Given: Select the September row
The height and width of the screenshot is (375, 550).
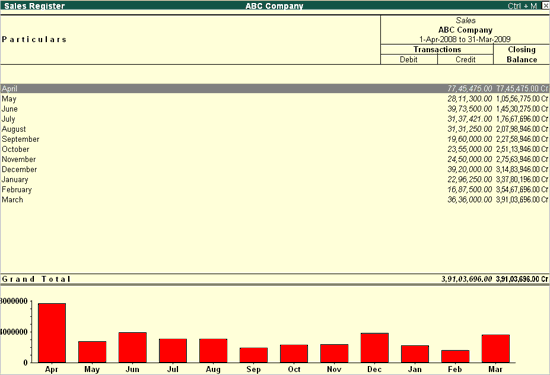Looking at the screenshot, I should coord(275,139).
